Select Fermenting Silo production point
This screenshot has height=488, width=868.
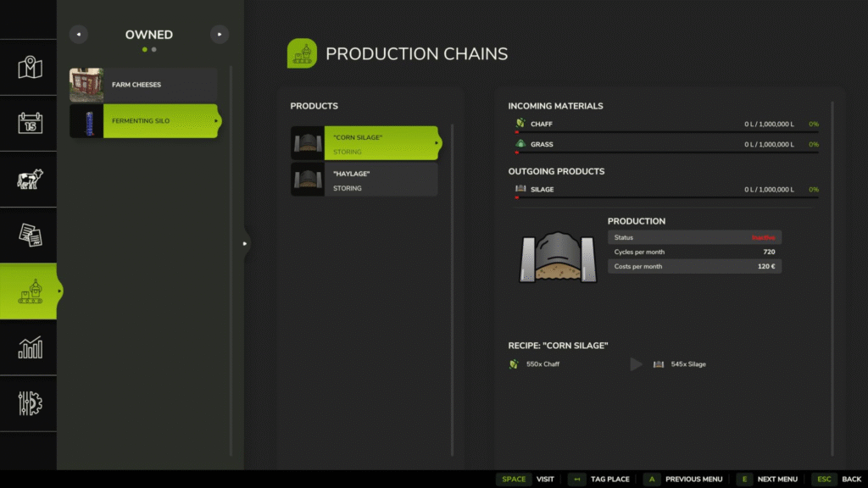point(143,121)
